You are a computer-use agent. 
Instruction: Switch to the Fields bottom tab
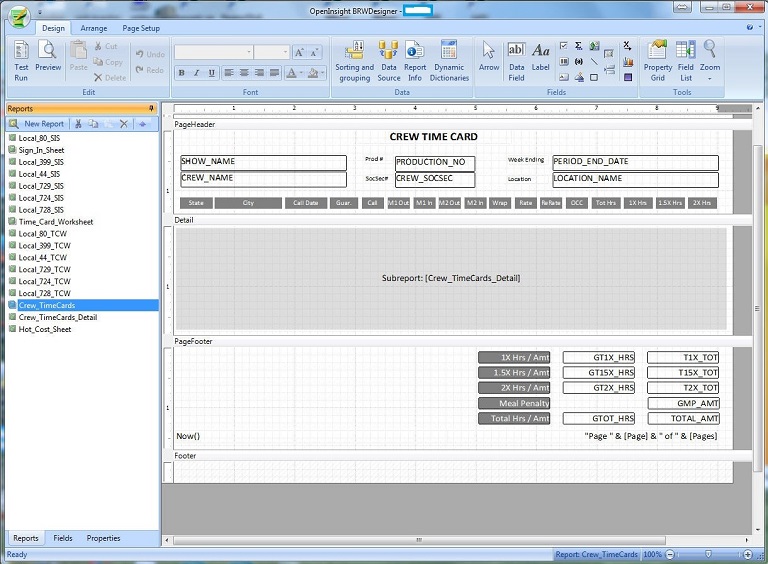click(x=63, y=538)
